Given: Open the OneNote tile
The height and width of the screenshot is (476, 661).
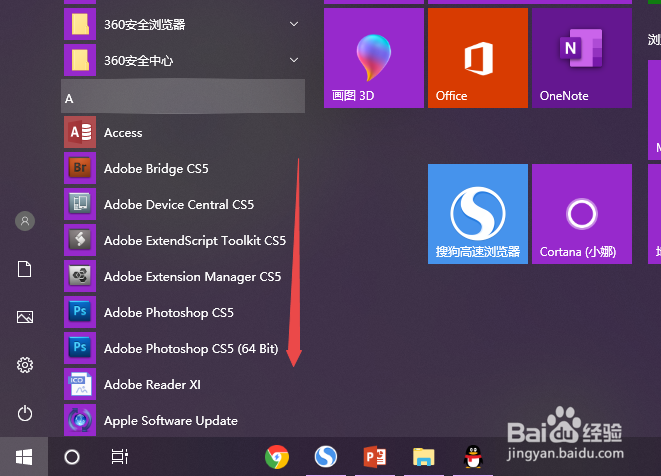Looking at the screenshot, I should click(x=582, y=58).
